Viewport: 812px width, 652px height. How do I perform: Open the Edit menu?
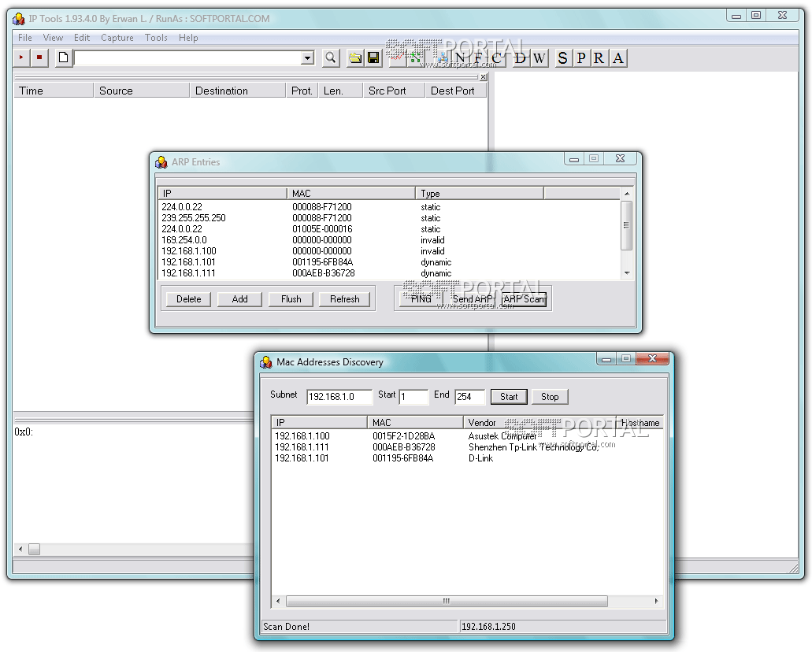[82, 37]
